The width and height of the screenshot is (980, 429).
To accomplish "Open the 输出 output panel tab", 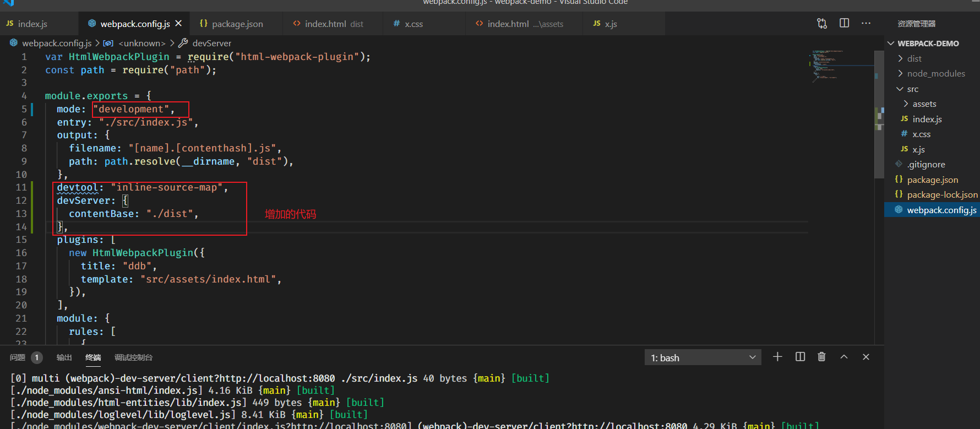I will click(x=64, y=357).
